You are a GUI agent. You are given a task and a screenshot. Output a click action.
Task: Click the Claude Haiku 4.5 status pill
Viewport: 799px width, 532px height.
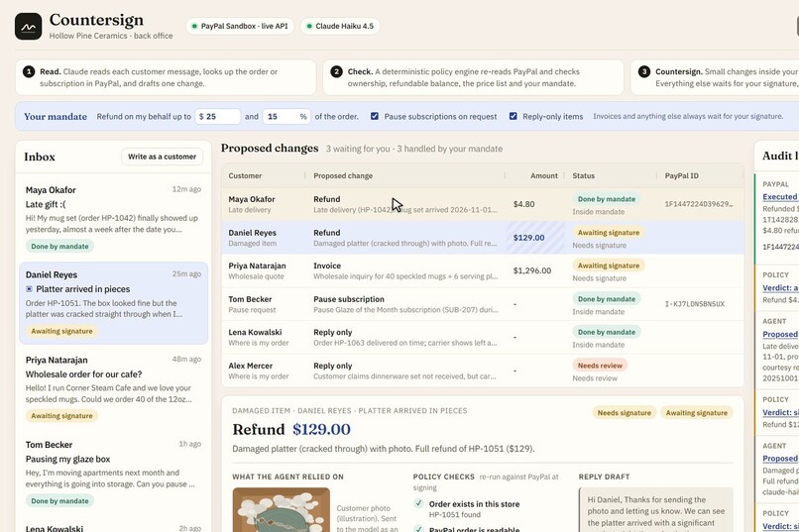coord(340,26)
